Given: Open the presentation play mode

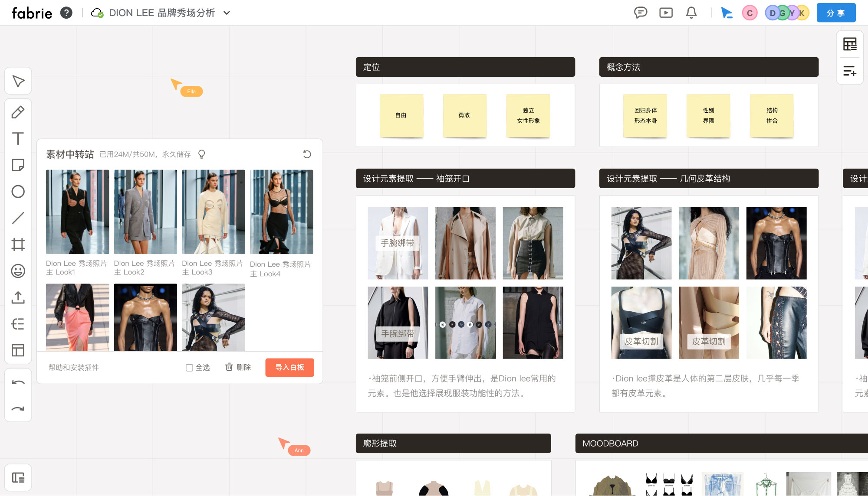Looking at the screenshot, I should coord(666,13).
